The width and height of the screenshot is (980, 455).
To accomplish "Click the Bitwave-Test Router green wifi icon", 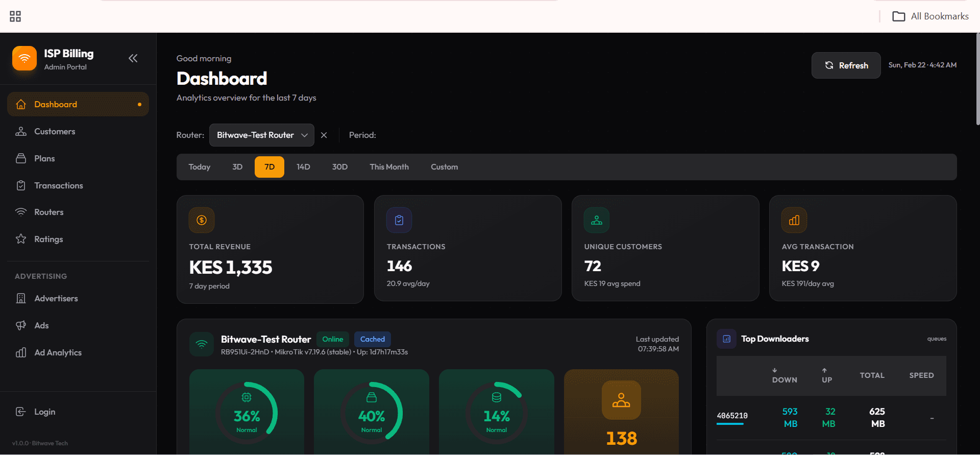I will click(202, 344).
